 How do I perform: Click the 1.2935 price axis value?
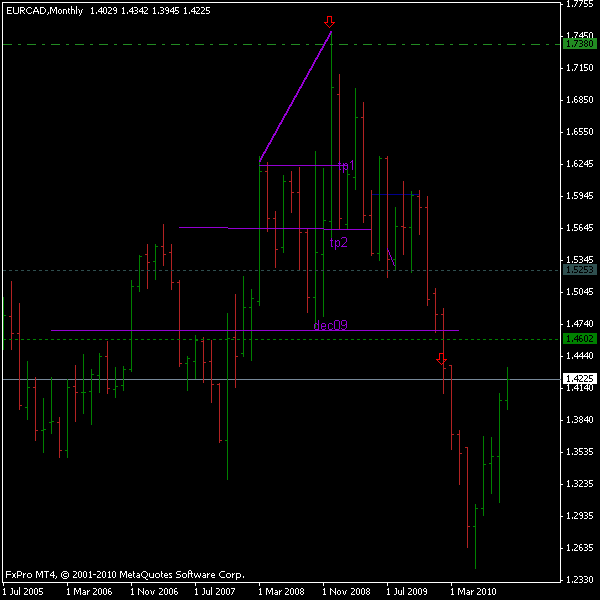579,515
